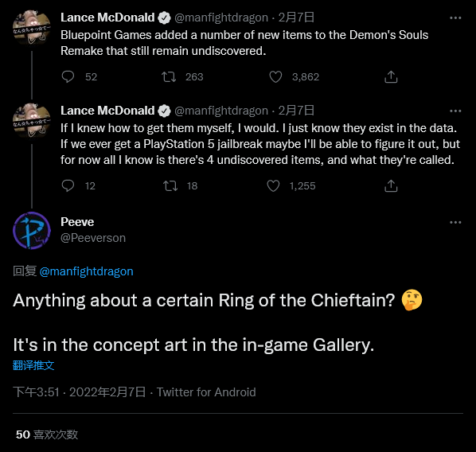Open the @Peeverson handle
The image size is (476, 452).
pyautogui.click(x=93, y=238)
